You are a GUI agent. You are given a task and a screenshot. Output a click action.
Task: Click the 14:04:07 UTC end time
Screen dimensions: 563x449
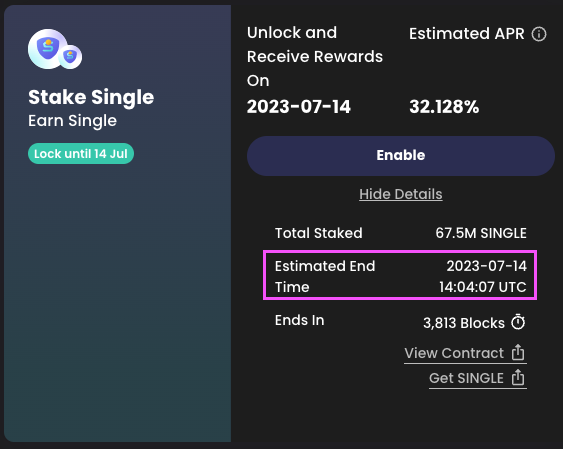click(x=483, y=287)
